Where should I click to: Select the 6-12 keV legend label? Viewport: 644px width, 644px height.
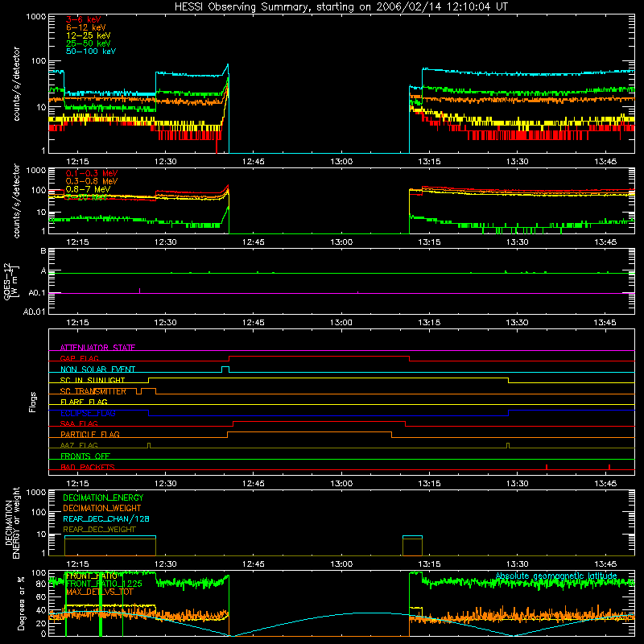click(x=86, y=27)
